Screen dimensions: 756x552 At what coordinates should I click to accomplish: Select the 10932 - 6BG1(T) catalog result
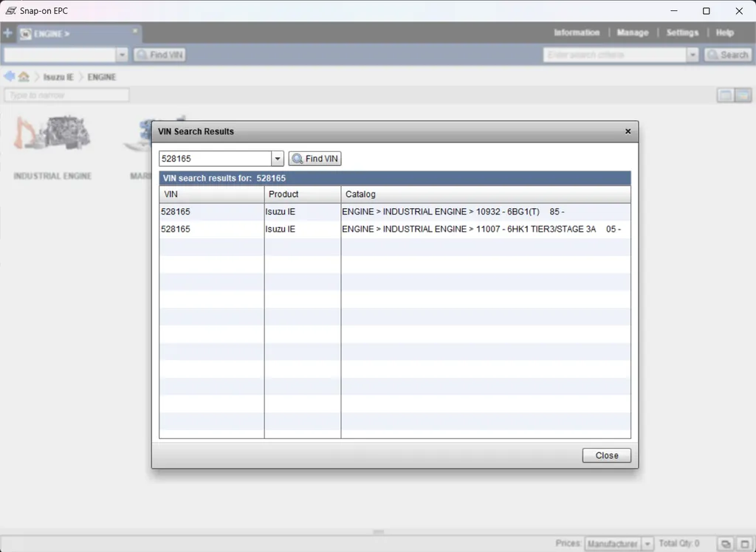tap(486, 212)
